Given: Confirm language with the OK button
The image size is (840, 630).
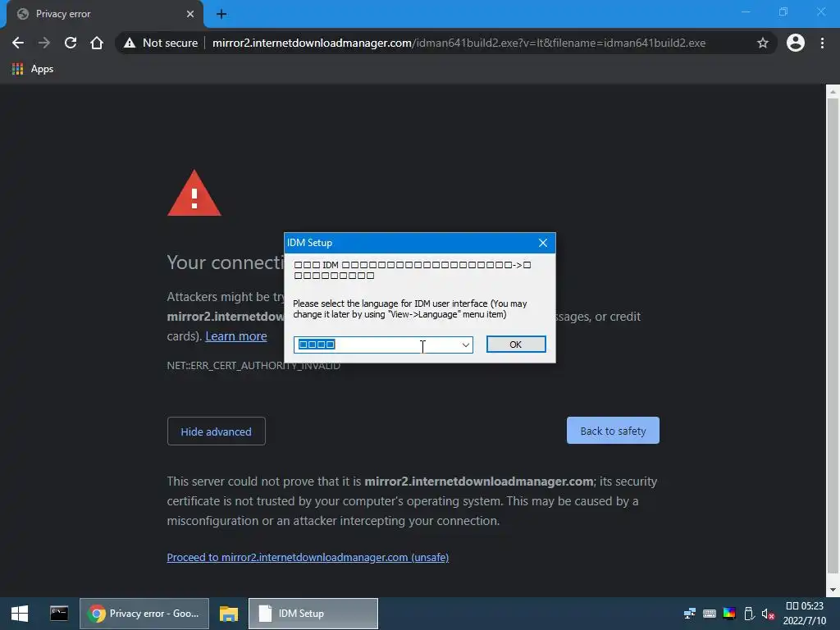Looking at the screenshot, I should point(516,345).
